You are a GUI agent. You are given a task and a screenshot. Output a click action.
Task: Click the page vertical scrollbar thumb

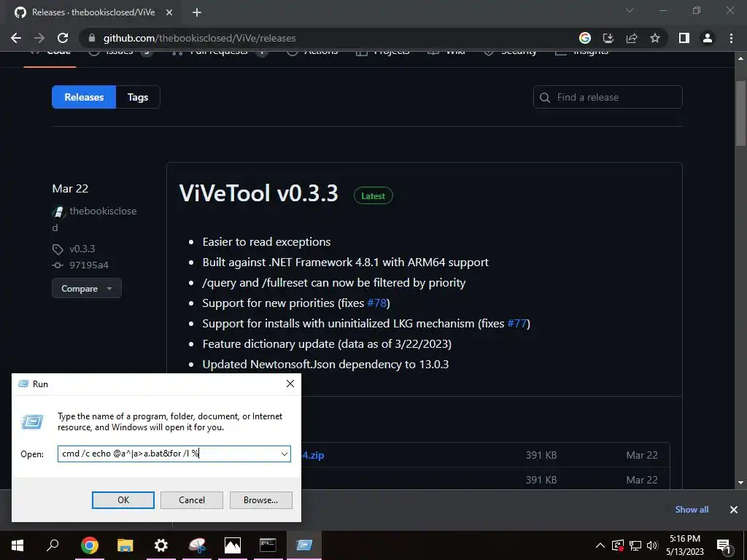740,113
